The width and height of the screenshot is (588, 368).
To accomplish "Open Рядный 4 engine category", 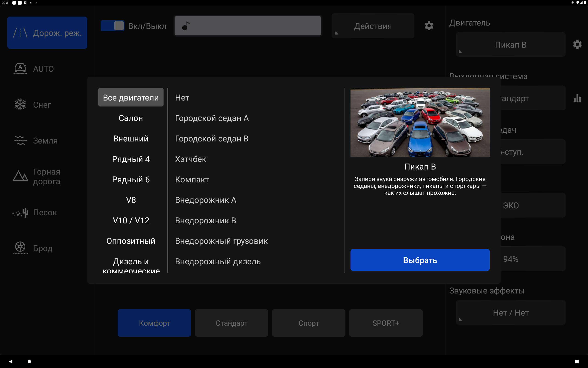I will [131, 159].
